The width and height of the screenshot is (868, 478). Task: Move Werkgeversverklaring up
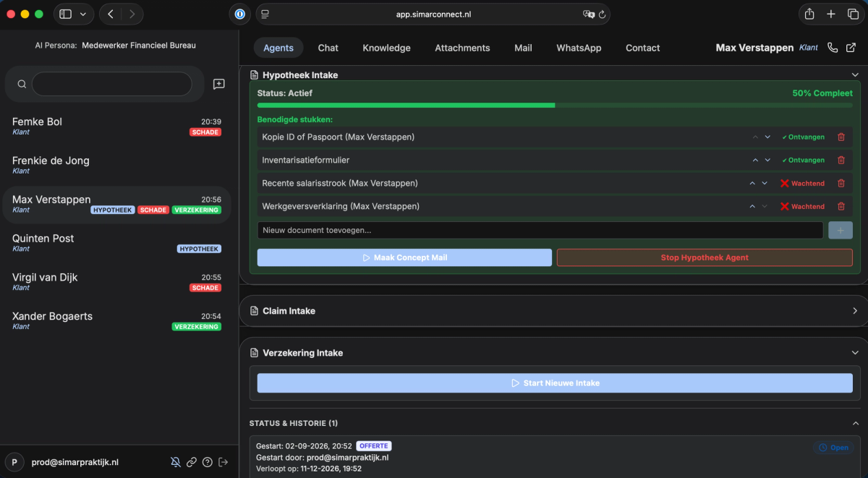pyautogui.click(x=752, y=206)
